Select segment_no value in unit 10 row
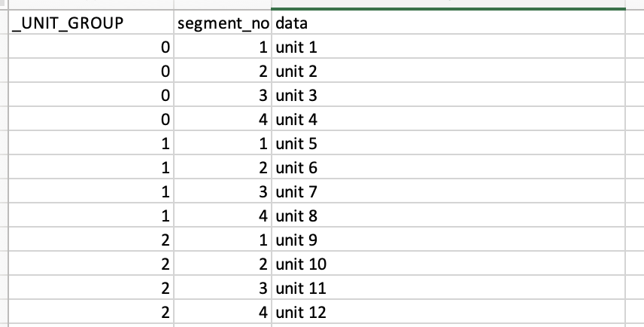Image resolution: width=644 pixels, height=327 pixels. [x=223, y=263]
